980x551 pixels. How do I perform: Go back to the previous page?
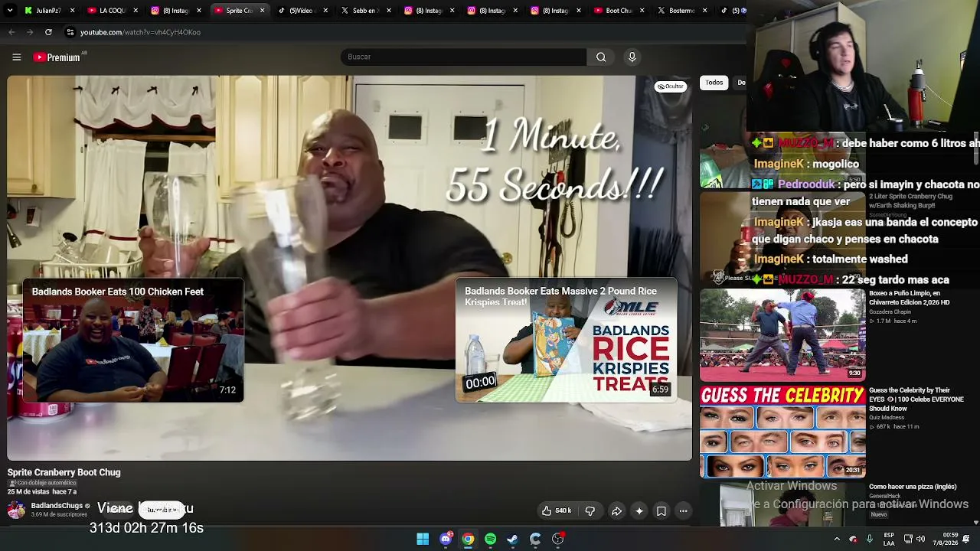(x=11, y=32)
